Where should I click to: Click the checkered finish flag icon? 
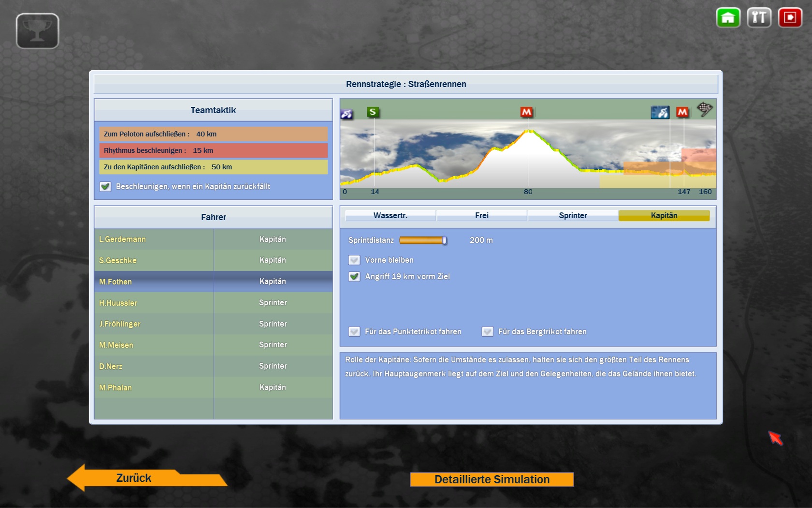coord(704,109)
